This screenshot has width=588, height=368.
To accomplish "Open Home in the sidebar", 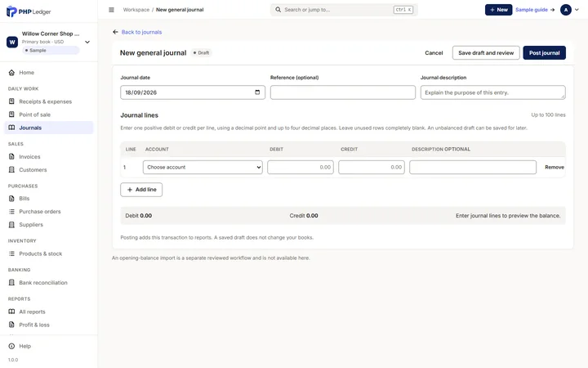I will (x=49, y=73).
